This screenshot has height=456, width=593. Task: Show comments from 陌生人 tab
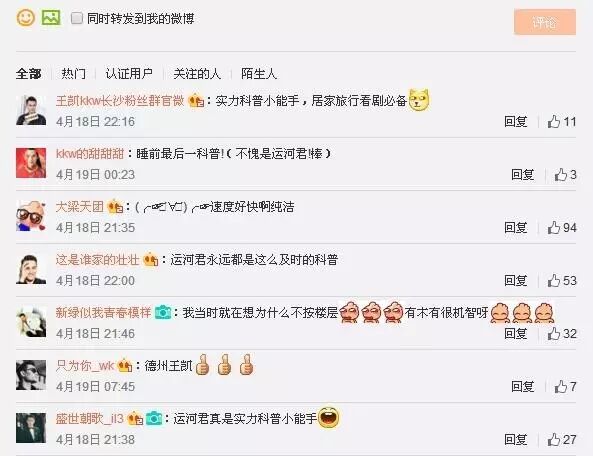(259, 73)
